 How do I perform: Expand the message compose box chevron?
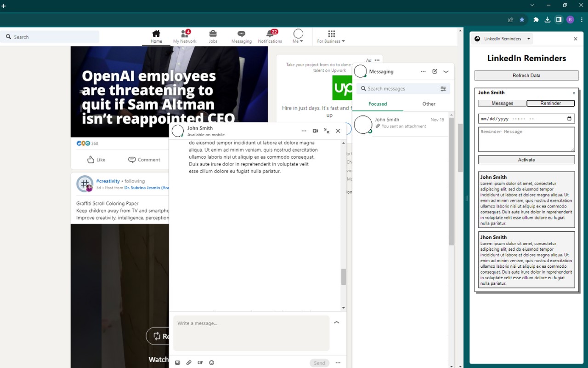337,322
